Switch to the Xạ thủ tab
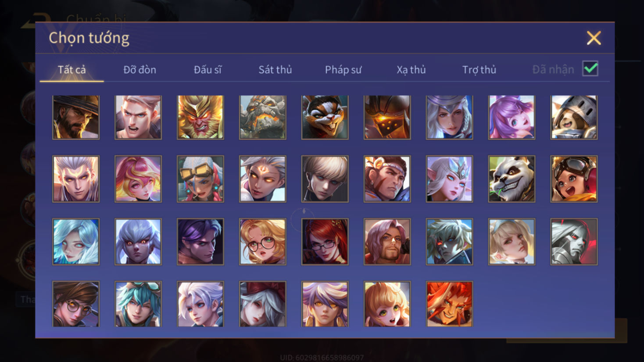This screenshot has width=644, height=362. click(411, 69)
